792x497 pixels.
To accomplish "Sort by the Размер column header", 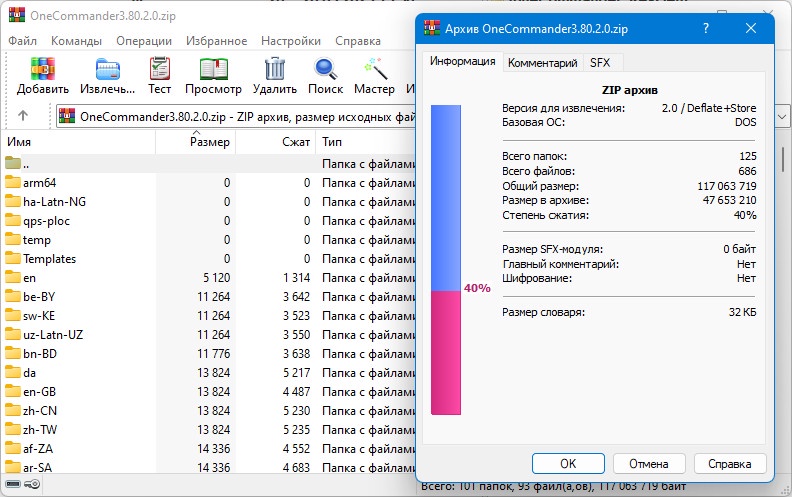I will point(195,142).
